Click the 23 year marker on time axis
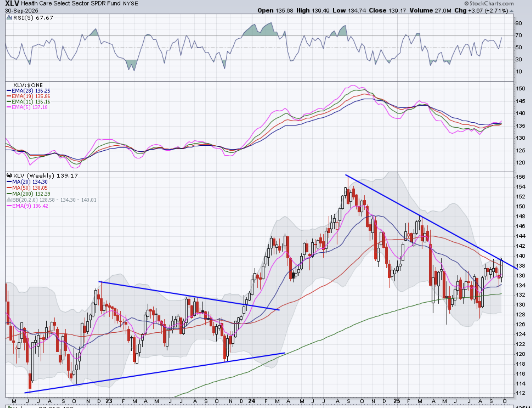 109,401
